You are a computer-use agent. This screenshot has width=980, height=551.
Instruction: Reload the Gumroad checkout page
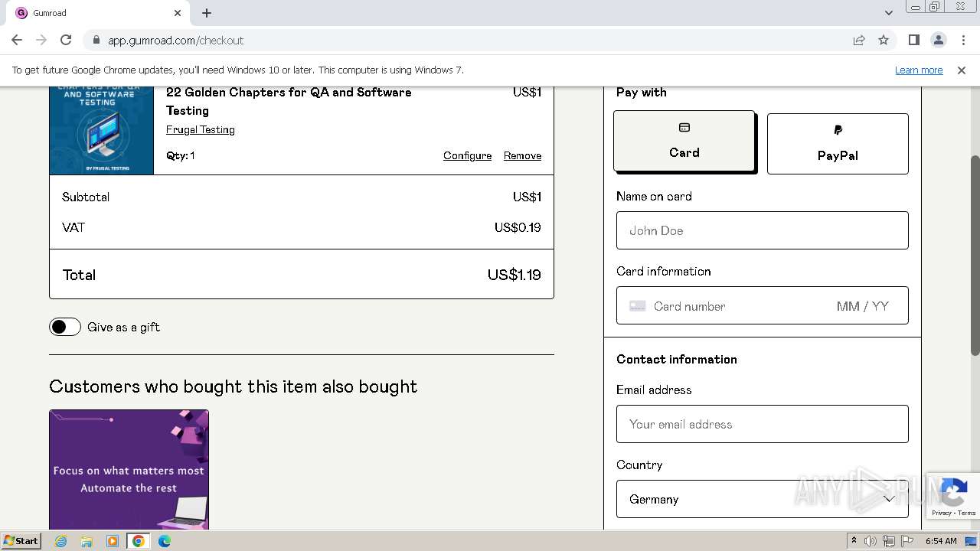point(66,40)
